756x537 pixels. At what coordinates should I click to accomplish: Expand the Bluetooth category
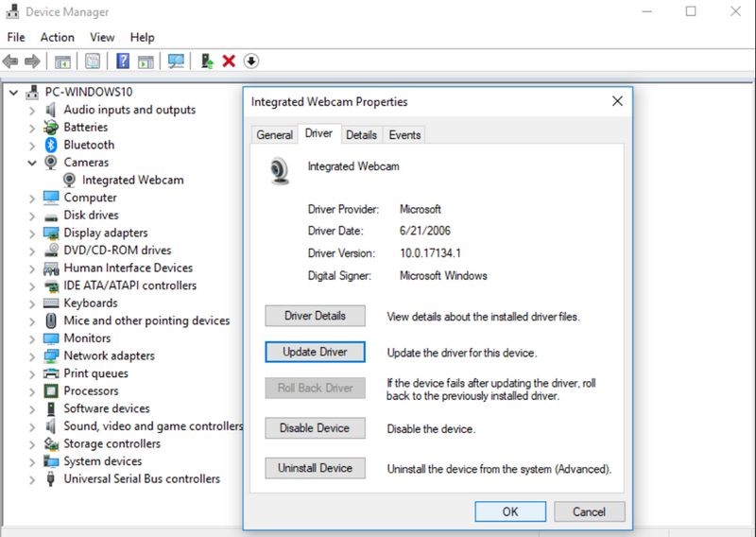click(x=32, y=146)
